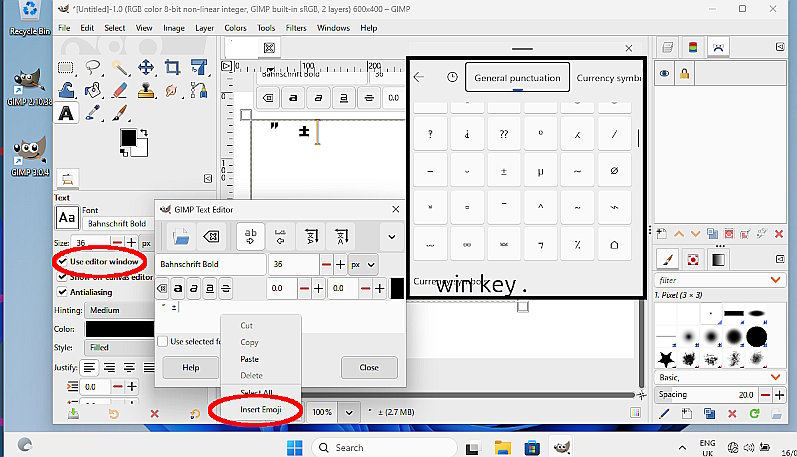The width and height of the screenshot is (797, 457).
Task: Select the Paths tool
Action: (199, 90)
